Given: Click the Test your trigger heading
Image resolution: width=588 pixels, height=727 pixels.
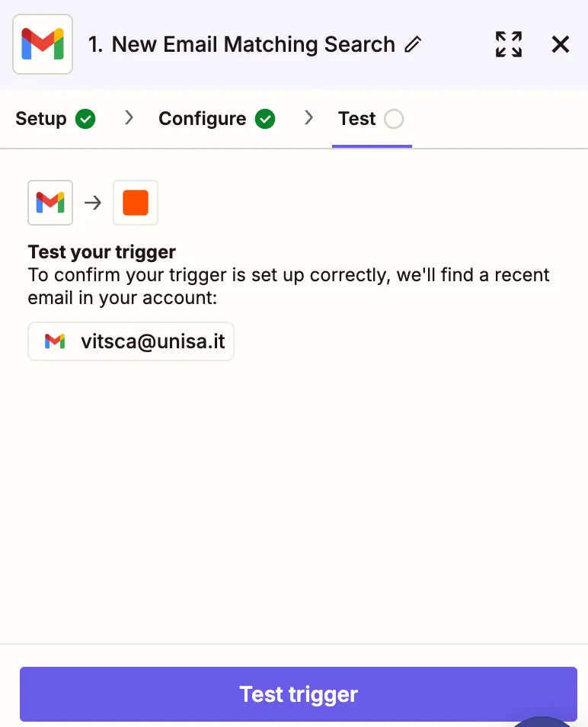Looking at the screenshot, I should [x=101, y=251].
